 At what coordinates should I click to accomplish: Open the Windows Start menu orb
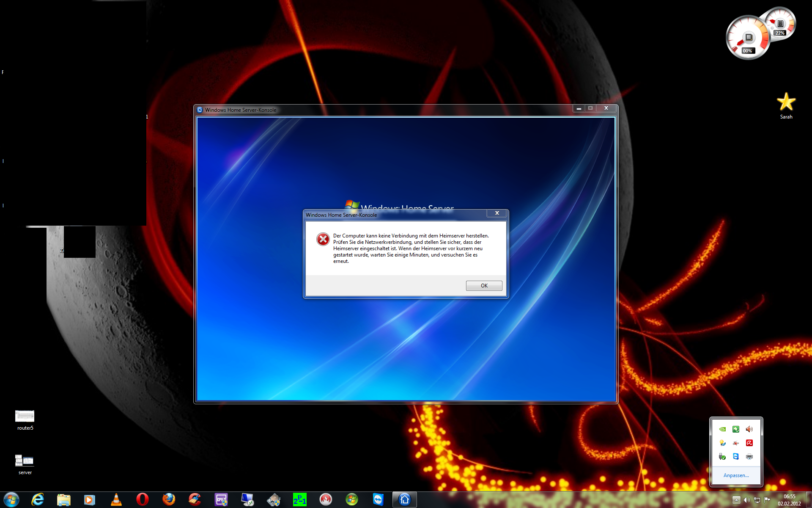[x=11, y=500]
